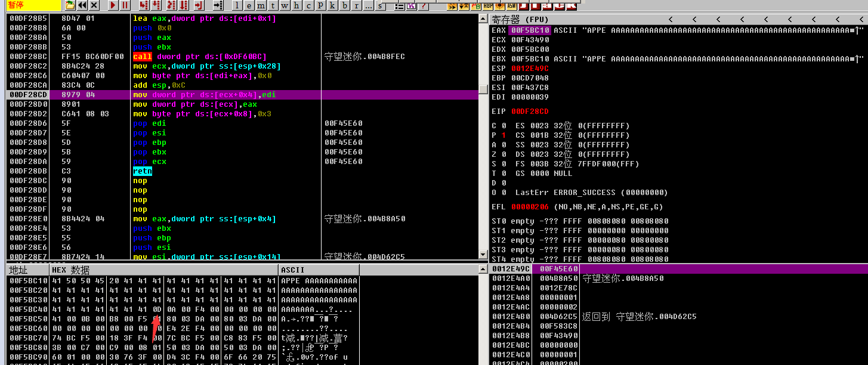Select the retn instruction at 00DF28DB
868x365 pixels.
pos(143,171)
